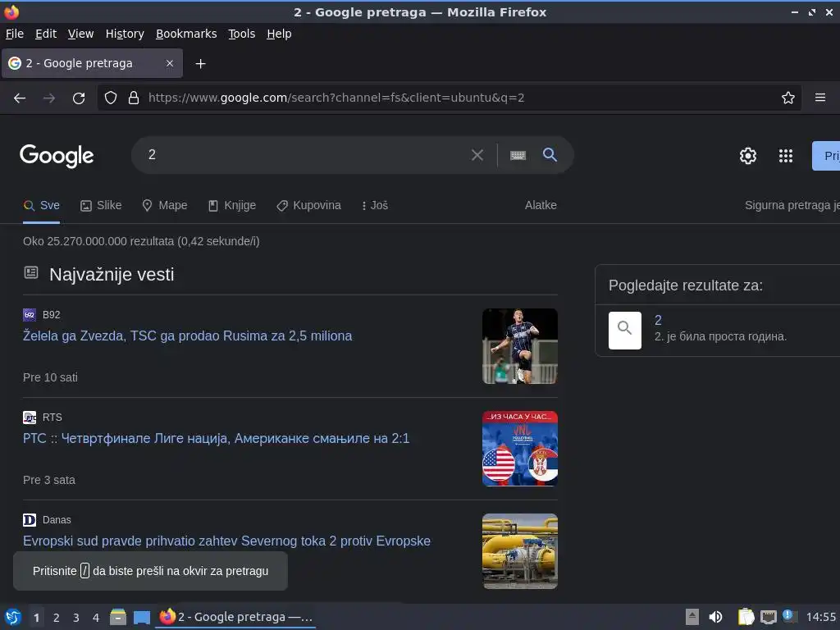Click the magnifier icon in results card

pyautogui.click(x=624, y=330)
